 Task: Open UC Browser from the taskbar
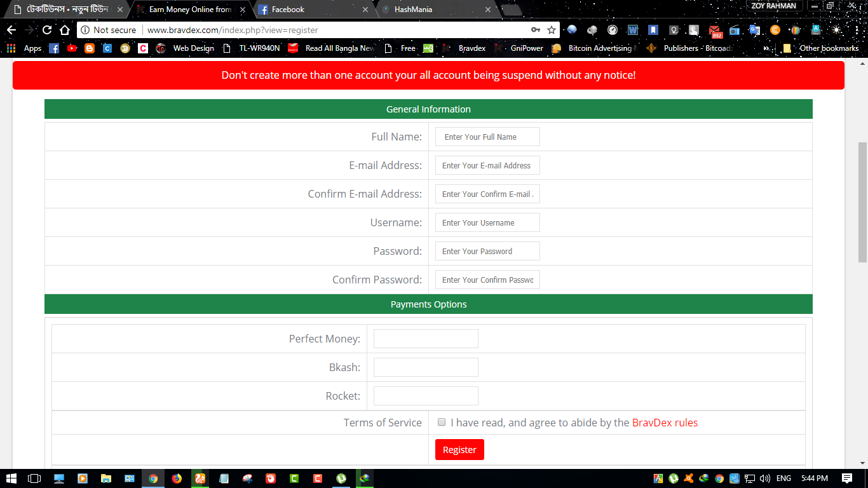pyautogui.click(x=200, y=478)
